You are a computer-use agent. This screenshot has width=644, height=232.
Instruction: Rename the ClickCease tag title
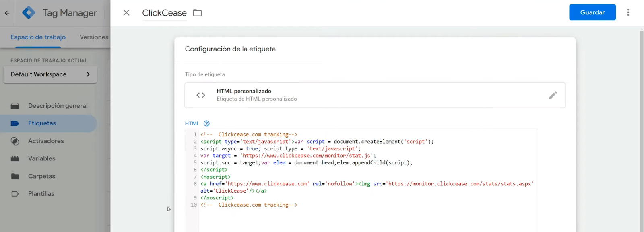[164, 13]
